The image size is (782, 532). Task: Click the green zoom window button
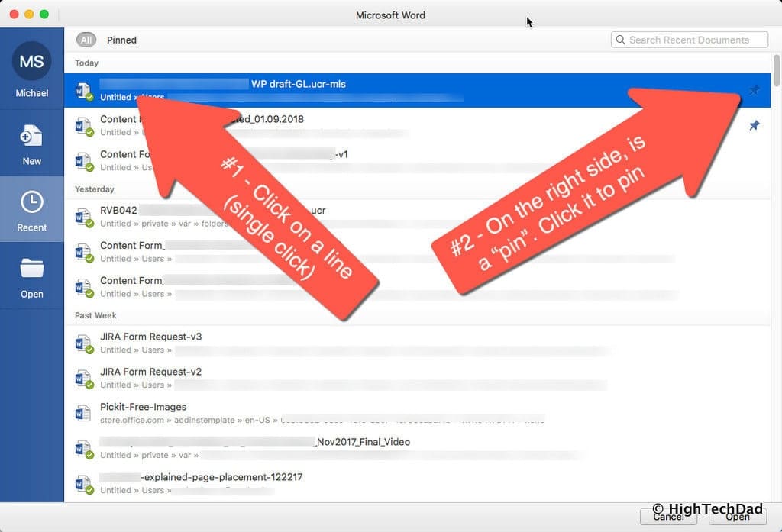(44, 14)
